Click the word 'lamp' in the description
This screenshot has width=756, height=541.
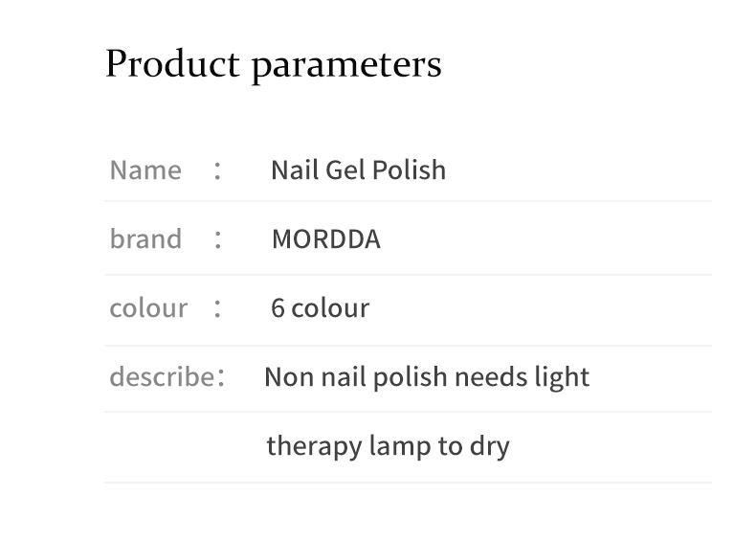[400, 447]
